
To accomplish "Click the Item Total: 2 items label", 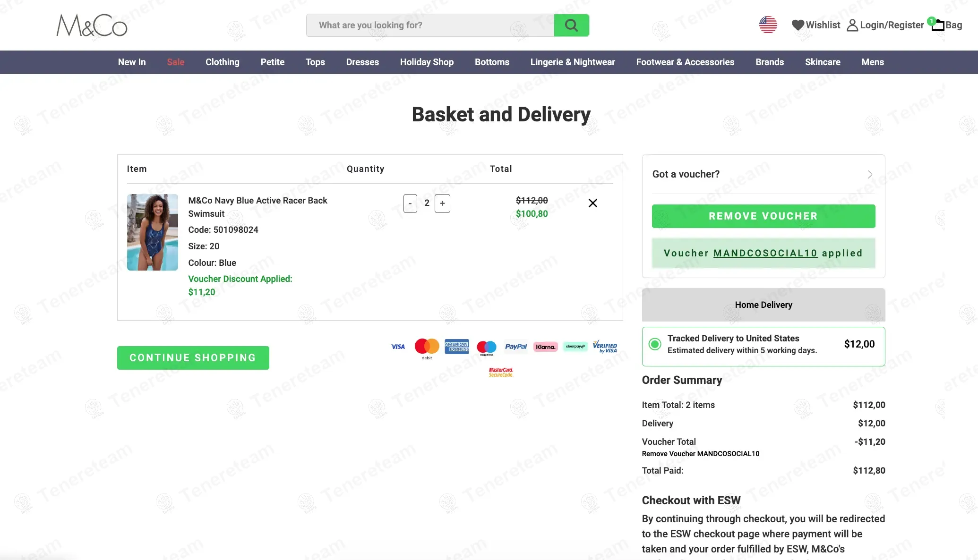I will [x=678, y=405].
